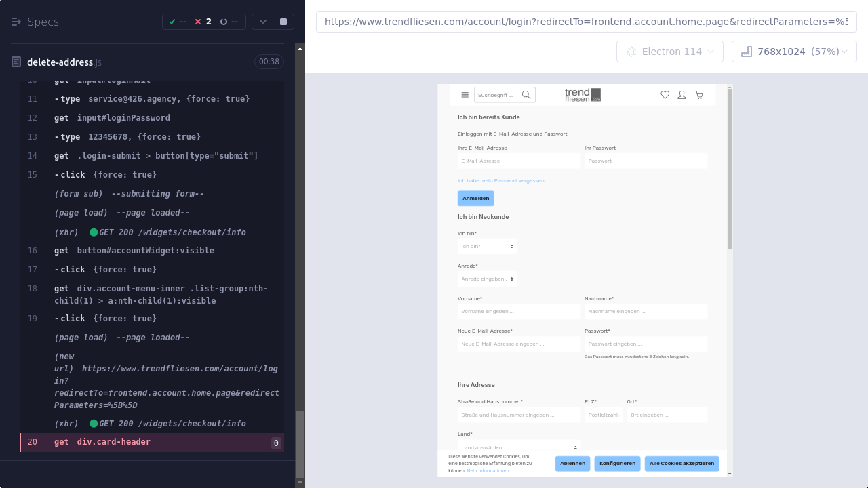Open the Electron 114 browser dropdown
The image size is (868, 488).
point(670,52)
